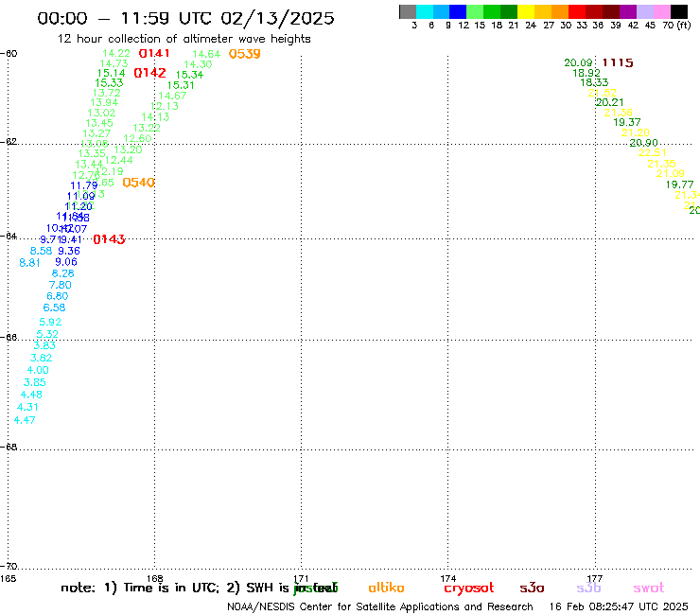
Task: Click the orange time stamp 0539
Action: pos(245,54)
